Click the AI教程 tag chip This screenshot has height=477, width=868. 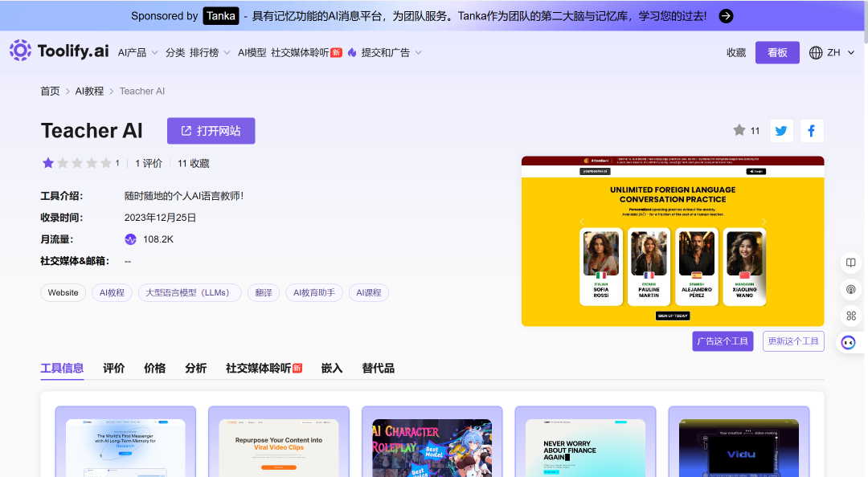112,293
